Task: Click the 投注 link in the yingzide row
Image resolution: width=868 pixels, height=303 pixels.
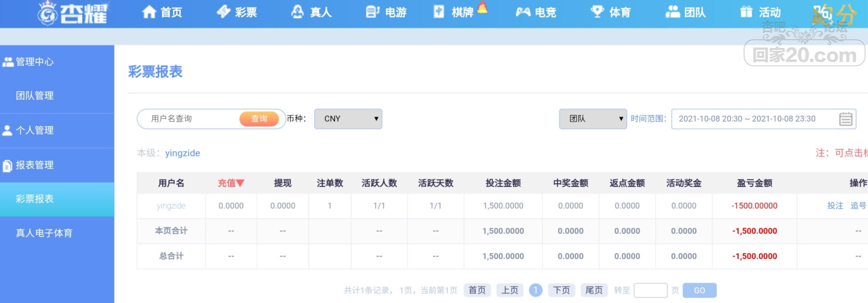Action: point(835,206)
